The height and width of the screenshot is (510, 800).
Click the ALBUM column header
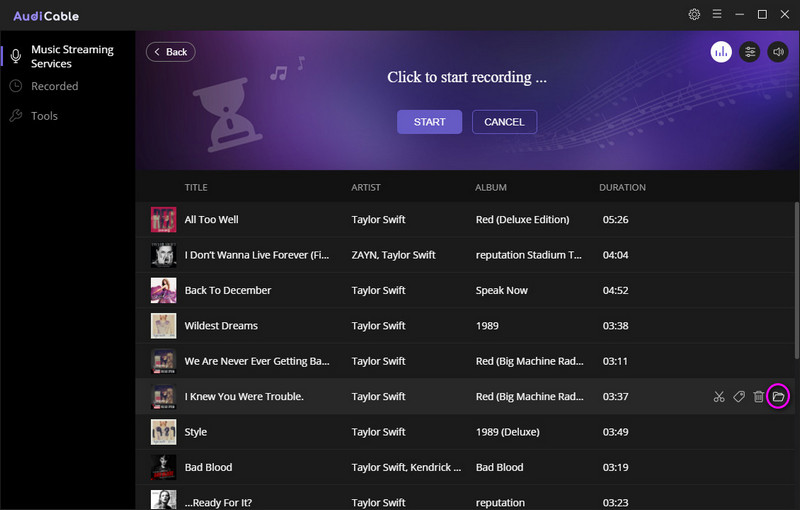click(491, 187)
